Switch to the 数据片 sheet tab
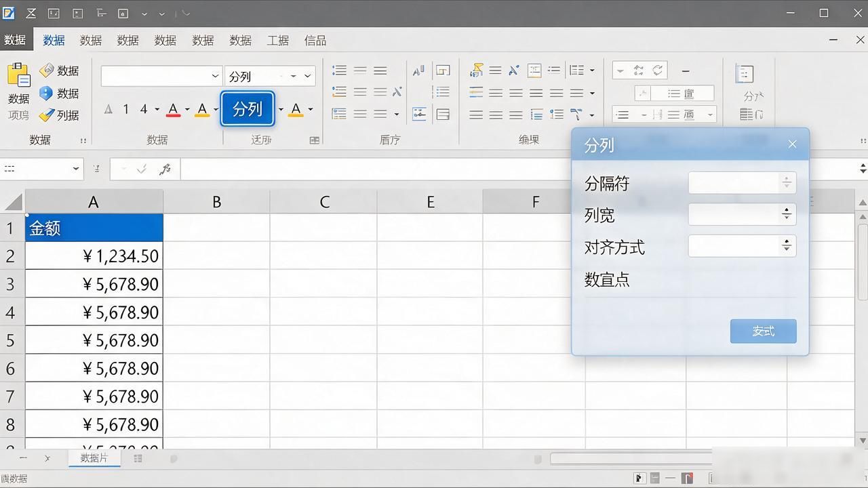The image size is (868, 488). pyautogui.click(x=94, y=458)
